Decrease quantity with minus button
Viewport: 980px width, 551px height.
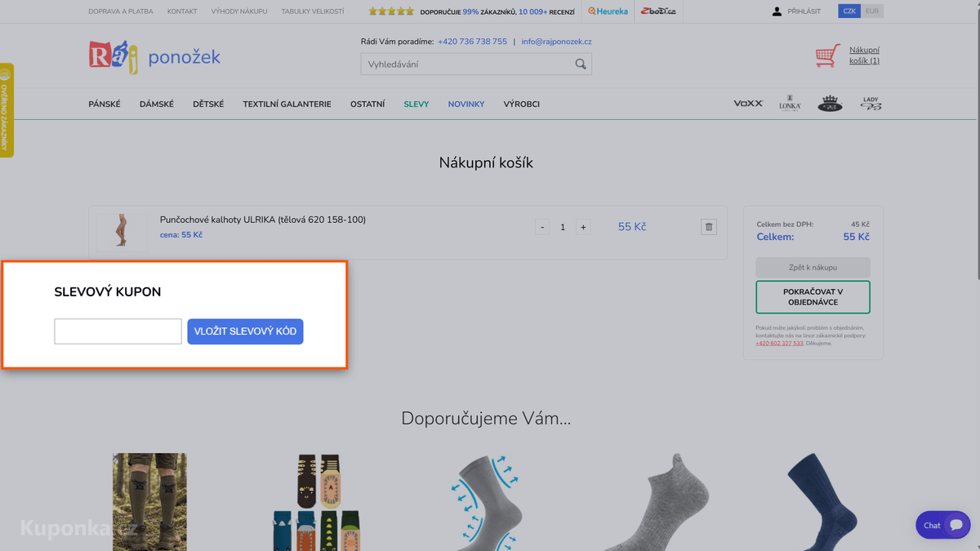pyautogui.click(x=542, y=227)
